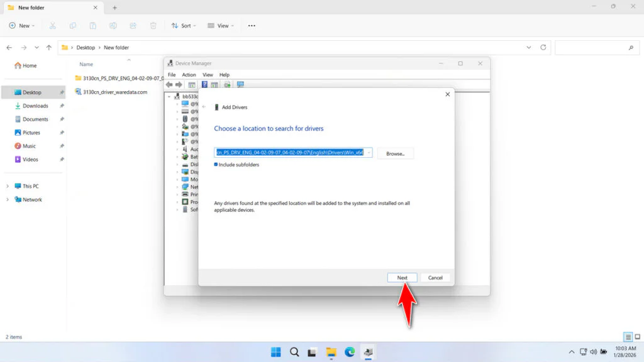
Task: Click the Add drivers toolbar icon
Action: pos(227,84)
